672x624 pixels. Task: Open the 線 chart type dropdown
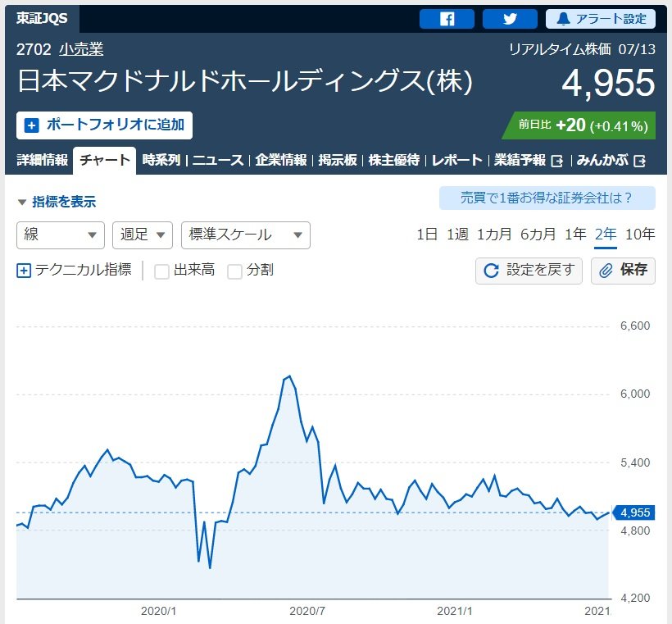coord(61,235)
